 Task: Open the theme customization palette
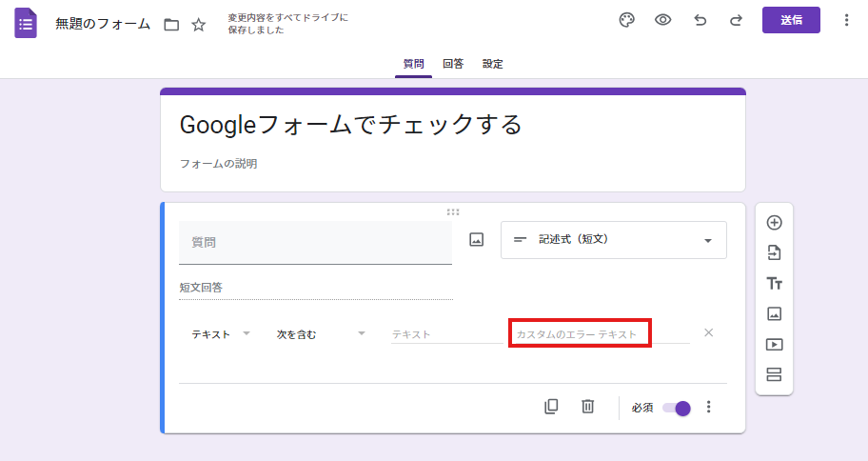(x=626, y=21)
